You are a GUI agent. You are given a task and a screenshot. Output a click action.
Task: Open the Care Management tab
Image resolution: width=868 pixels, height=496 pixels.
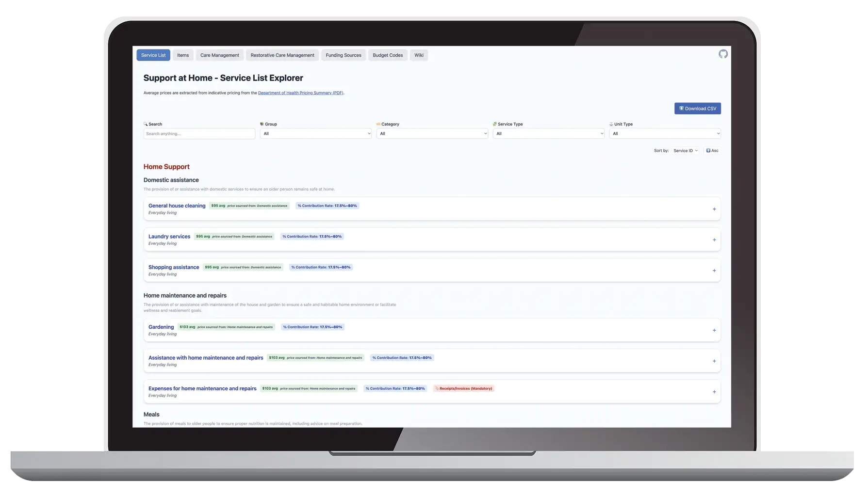pos(219,55)
